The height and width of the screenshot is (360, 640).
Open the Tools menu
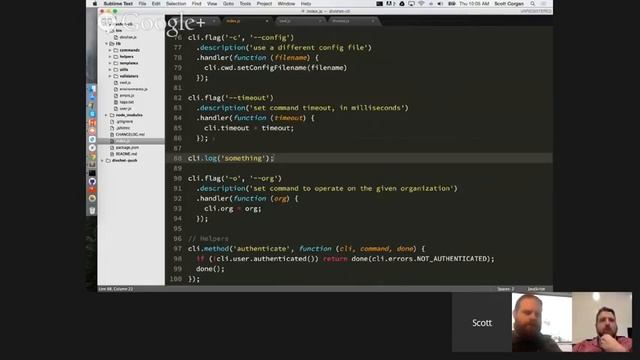point(245,4)
